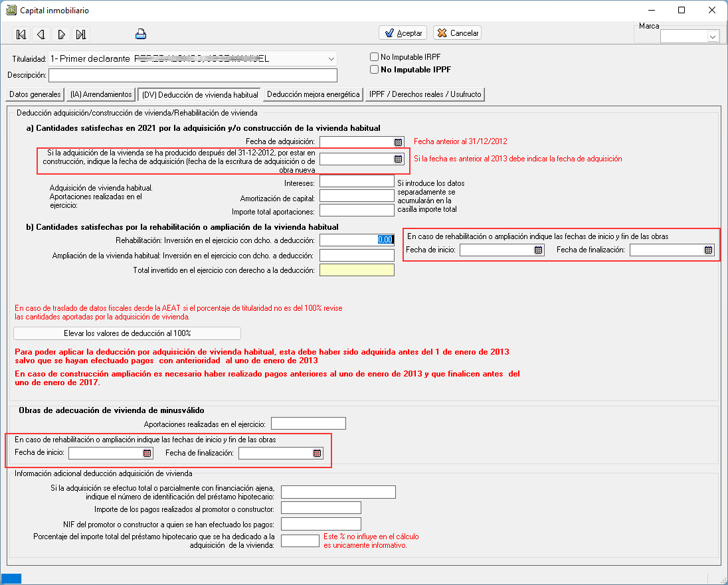Click the Descripción text field
Viewport: 728px width, 585px height.
click(193, 75)
